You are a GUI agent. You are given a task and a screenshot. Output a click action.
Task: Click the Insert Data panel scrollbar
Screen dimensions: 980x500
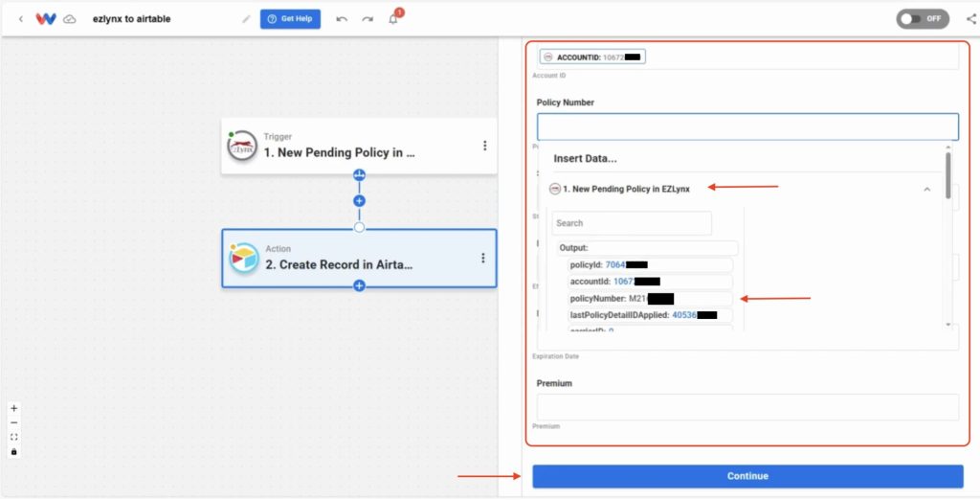point(948,175)
